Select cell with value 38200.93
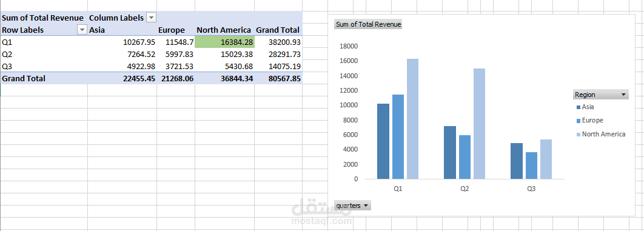 click(x=278, y=42)
